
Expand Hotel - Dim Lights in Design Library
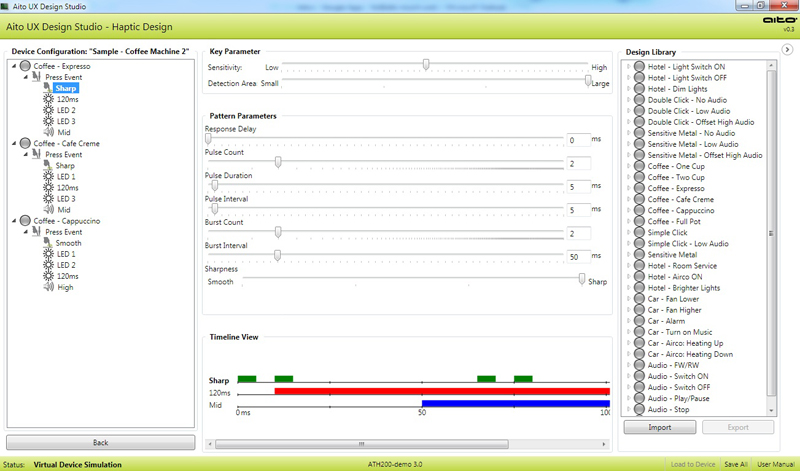coord(628,89)
